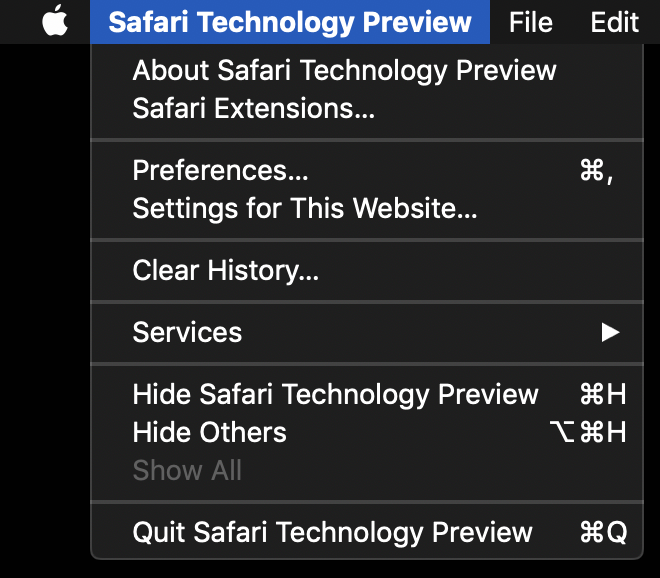Choose About Safari Technology Preview
The height and width of the screenshot is (578, 660).
point(367,70)
